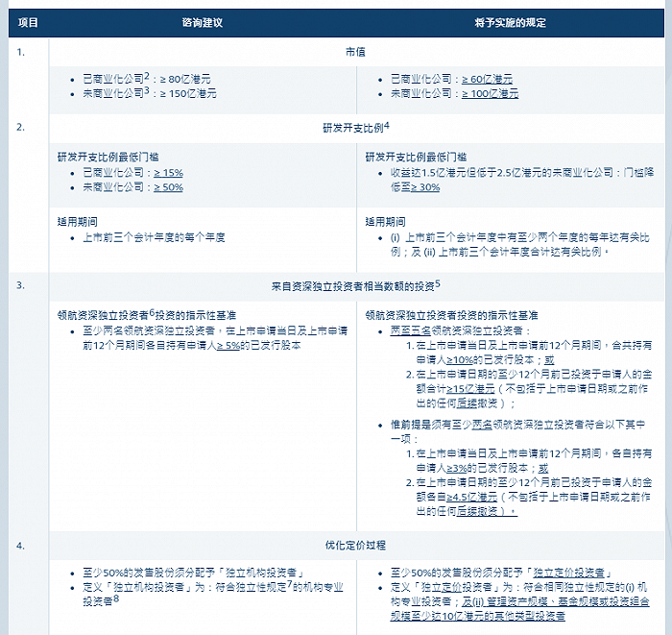Image resolution: width=672 pixels, height=635 pixels.
Task: Click underlined 独立定价投资者 in the 至少50% bullet
Action: 568,573
